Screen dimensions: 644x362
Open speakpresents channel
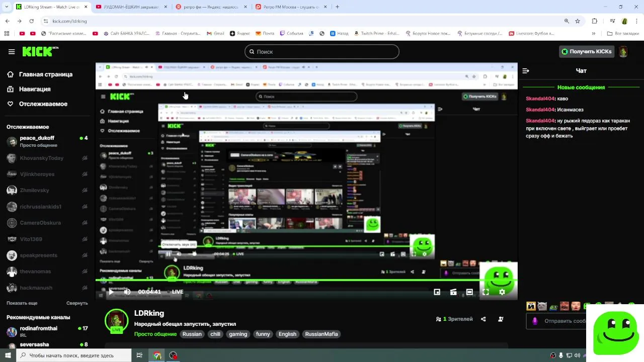pos(47,255)
